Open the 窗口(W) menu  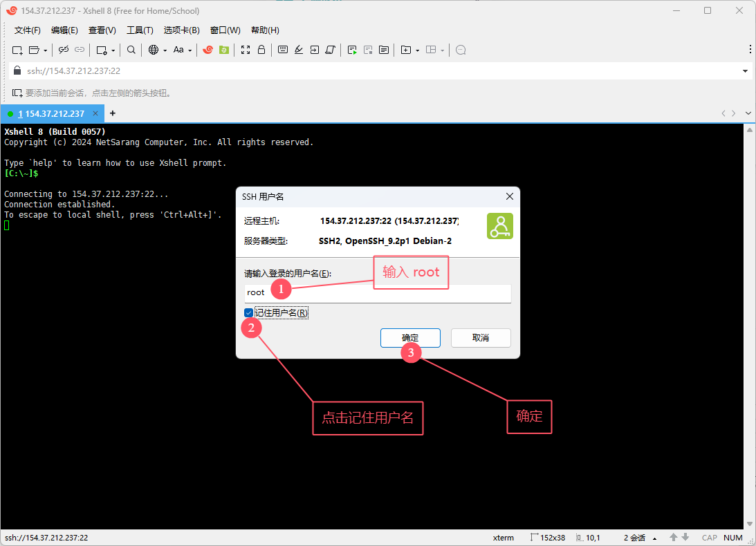click(x=225, y=30)
